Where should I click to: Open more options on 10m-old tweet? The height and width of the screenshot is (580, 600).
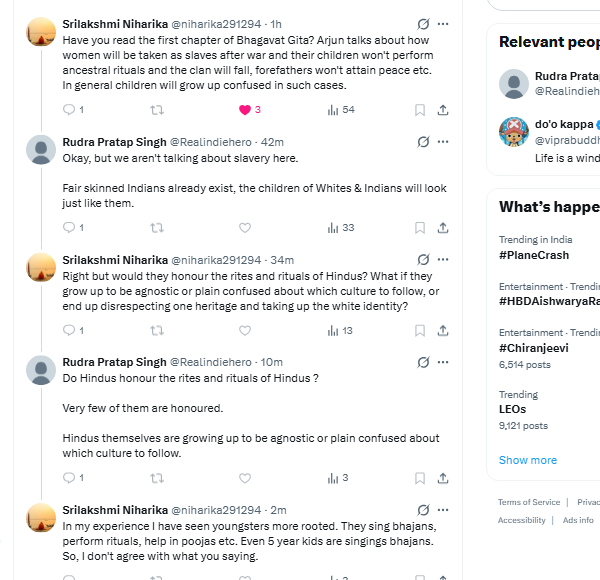[x=443, y=362]
